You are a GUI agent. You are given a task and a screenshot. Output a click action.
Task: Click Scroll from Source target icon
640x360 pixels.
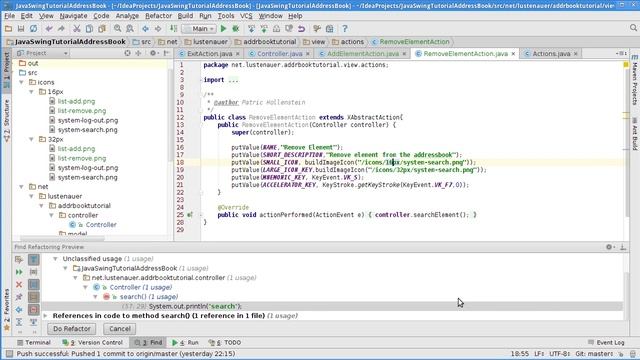click(128, 53)
